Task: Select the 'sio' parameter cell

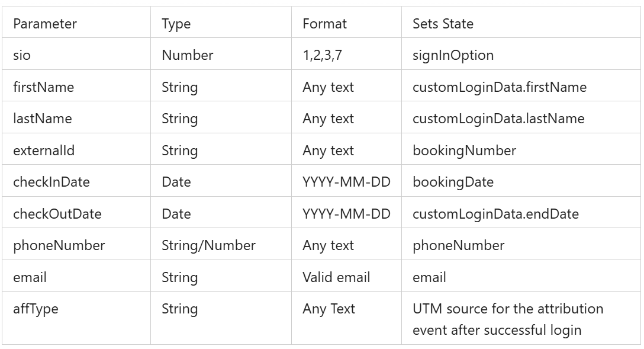Action: click(x=22, y=56)
